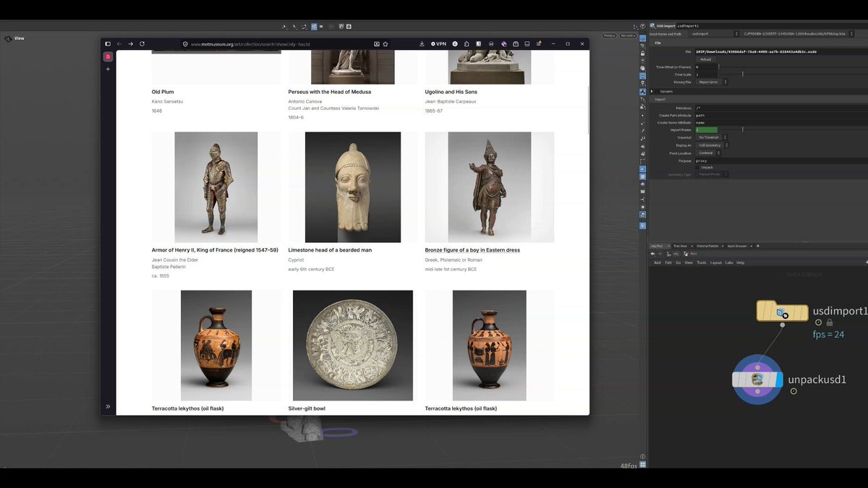Open the Labs menu in network editor
Screen dimensions: 868x488
point(729,262)
